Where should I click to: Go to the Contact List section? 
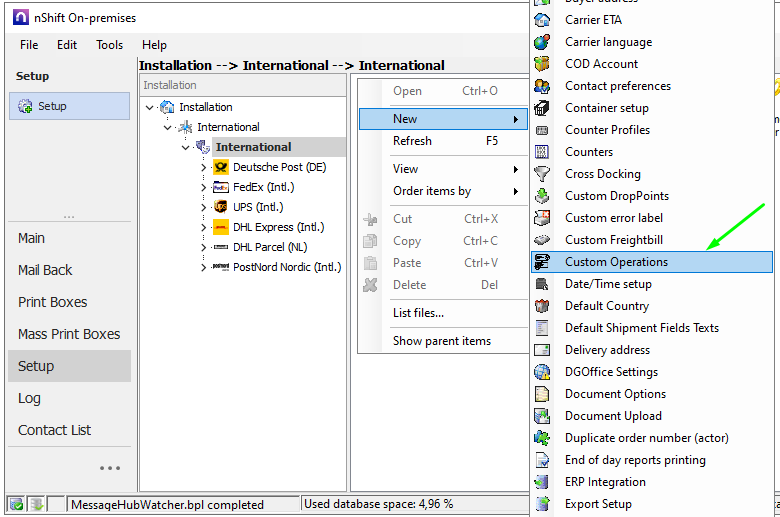click(x=54, y=430)
